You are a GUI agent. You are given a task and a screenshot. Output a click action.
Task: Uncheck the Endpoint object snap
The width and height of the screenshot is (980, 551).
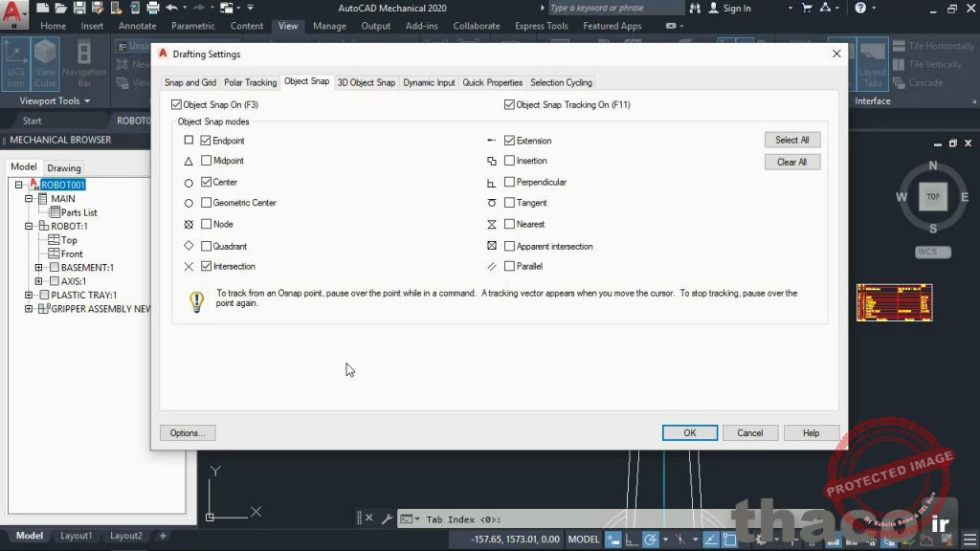[x=207, y=140]
